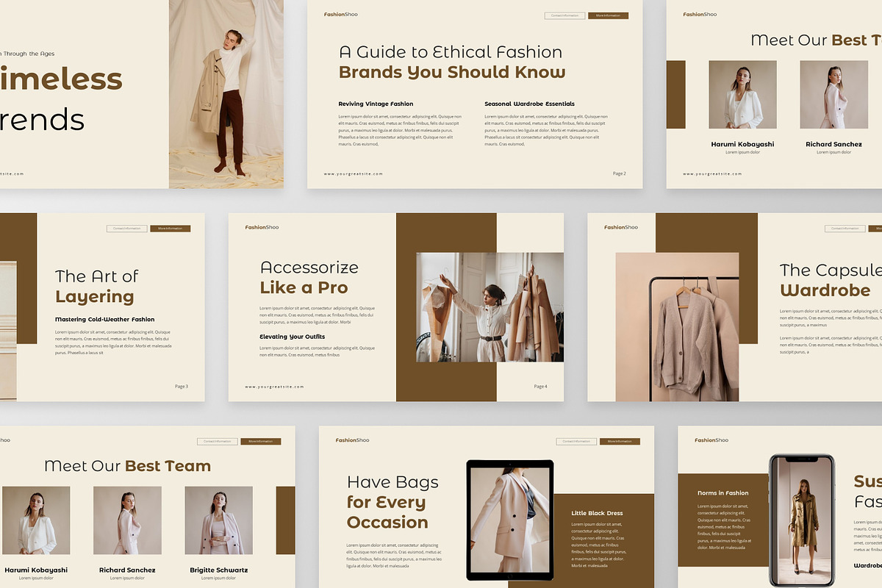882x588 pixels.
Task: Click 'The Capsule' heading text
Action: pyautogui.click(x=831, y=270)
